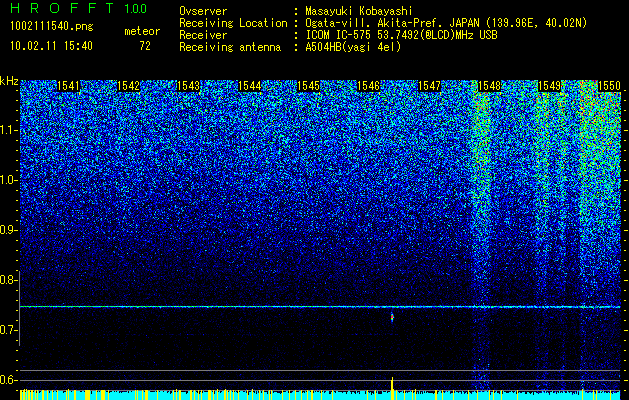Select the name Masayuki Kobayashi
Image resolution: width=629 pixels, height=400 pixels.
tap(359, 11)
